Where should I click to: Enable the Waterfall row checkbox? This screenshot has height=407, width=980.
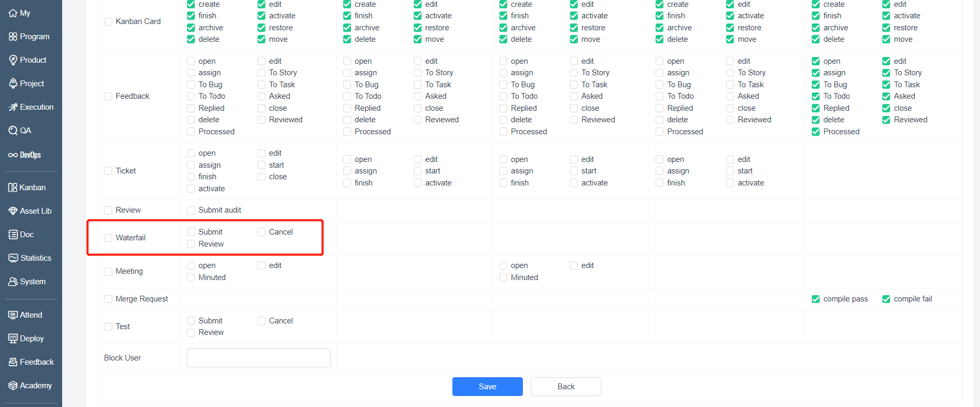(108, 238)
